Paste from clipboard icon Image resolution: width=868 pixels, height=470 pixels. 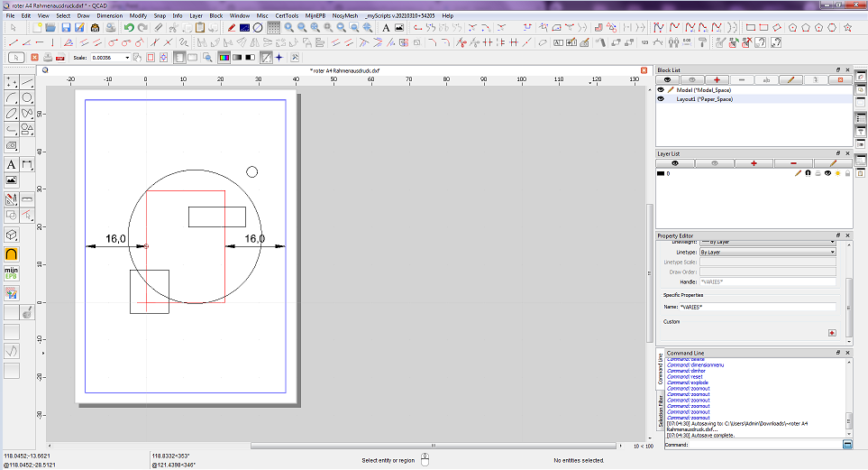200,28
